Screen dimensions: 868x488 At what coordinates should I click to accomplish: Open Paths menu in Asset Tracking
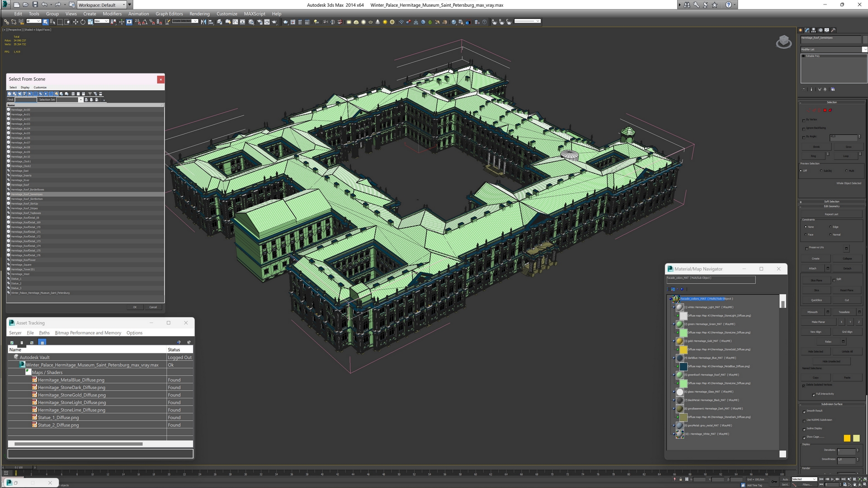[44, 333]
